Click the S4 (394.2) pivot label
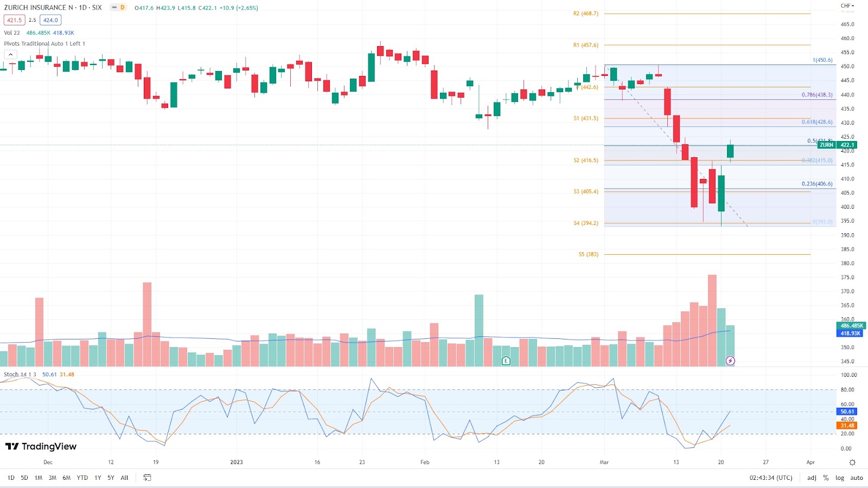Screen dimensions: 868x488 click(x=586, y=223)
